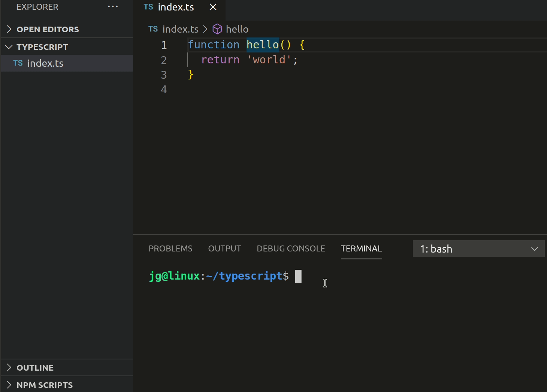Switch to the PROBLEMS panel tab
Image resolution: width=547 pixels, height=392 pixels.
coord(170,248)
